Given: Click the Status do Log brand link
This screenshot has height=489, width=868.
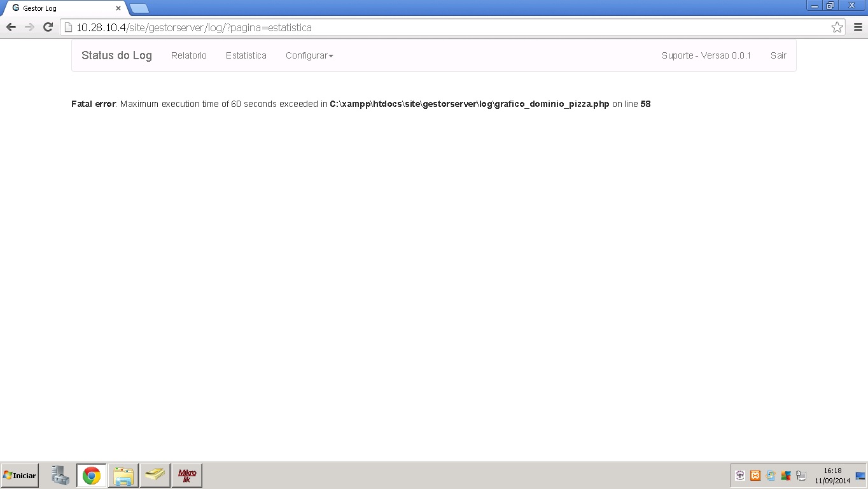Looking at the screenshot, I should [116, 55].
